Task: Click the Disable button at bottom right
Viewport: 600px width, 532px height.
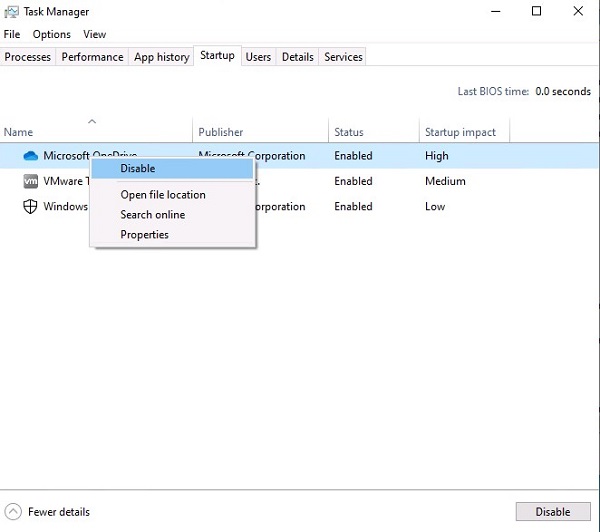Action: (553, 512)
